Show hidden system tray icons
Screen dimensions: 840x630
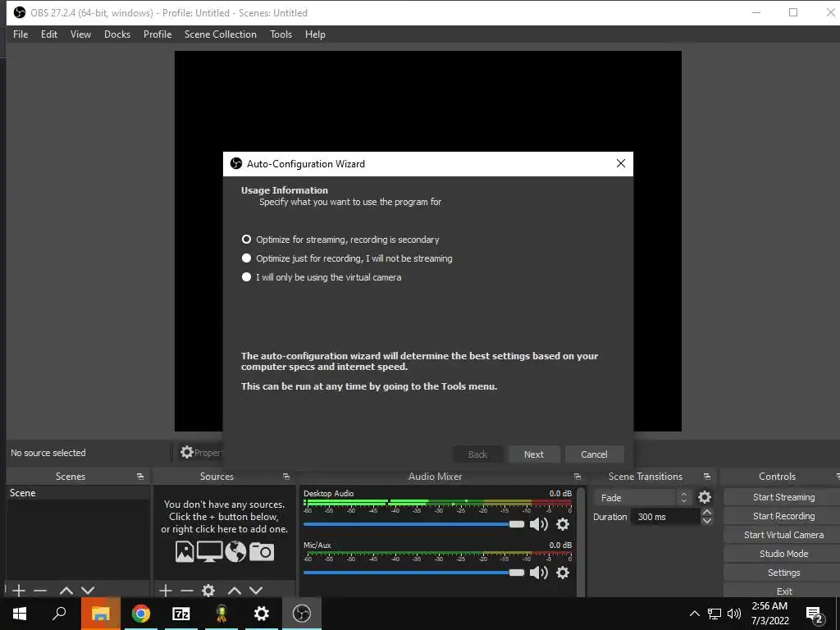694,614
